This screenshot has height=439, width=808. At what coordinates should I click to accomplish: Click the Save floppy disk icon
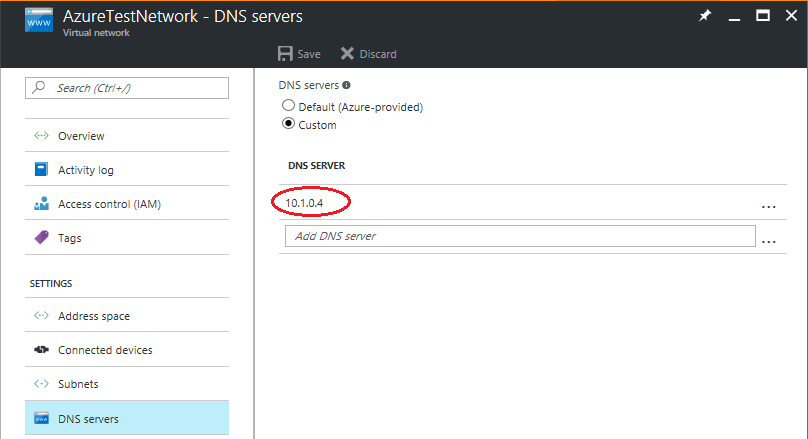(x=285, y=54)
